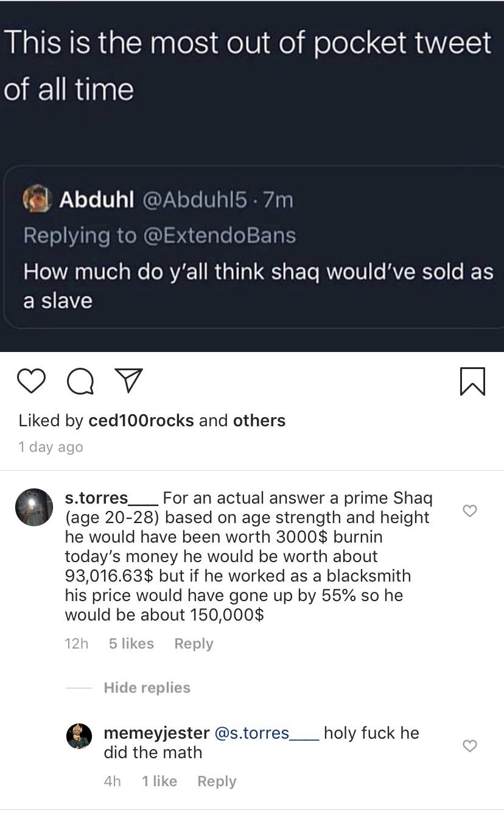
Task: View others who liked the post
Action: (250, 421)
